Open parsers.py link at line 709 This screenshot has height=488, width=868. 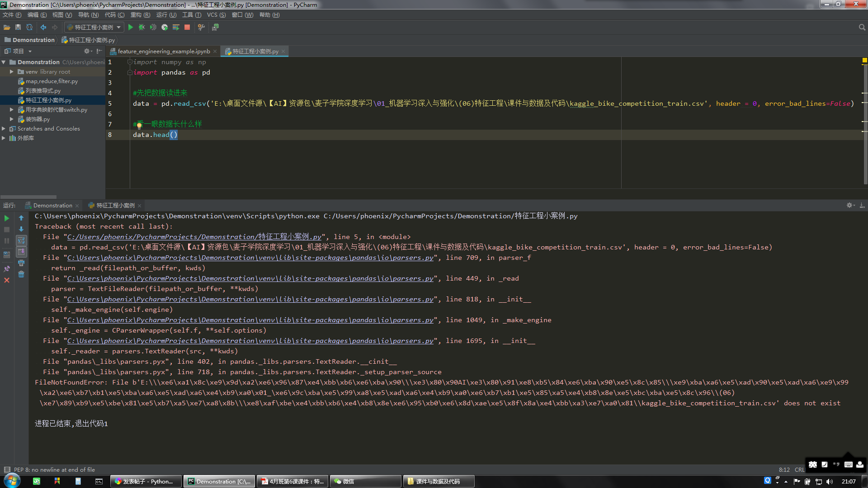click(250, 258)
